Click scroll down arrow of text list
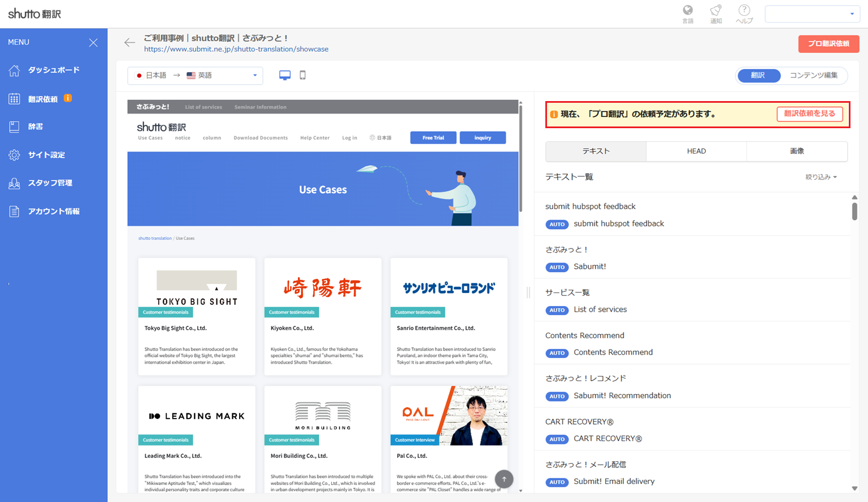 click(854, 488)
